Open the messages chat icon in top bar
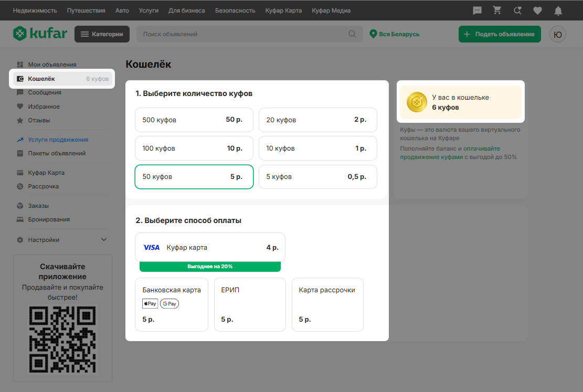Screen dimensions: 583x392 click(477, 10)
